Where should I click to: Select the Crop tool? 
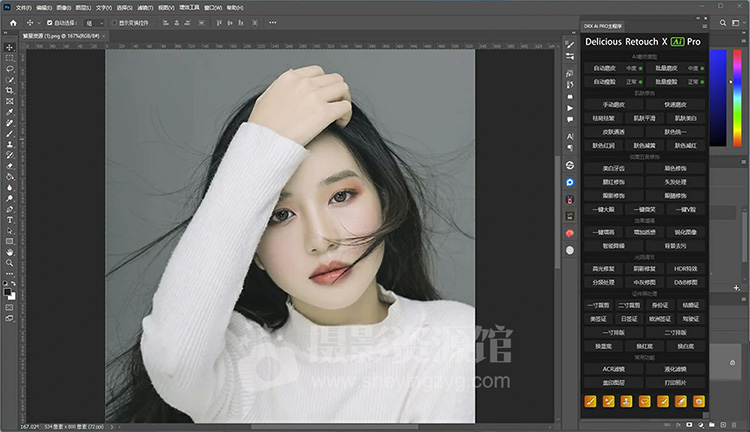coord(10,91)
